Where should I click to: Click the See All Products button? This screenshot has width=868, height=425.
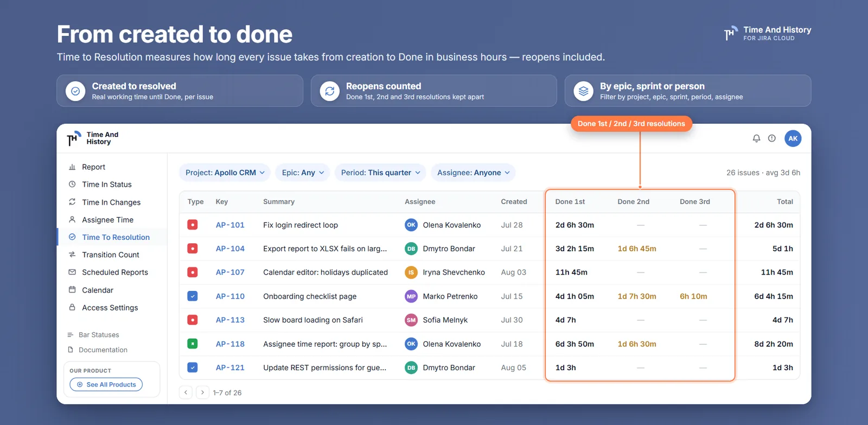click(x=106, y=384)
